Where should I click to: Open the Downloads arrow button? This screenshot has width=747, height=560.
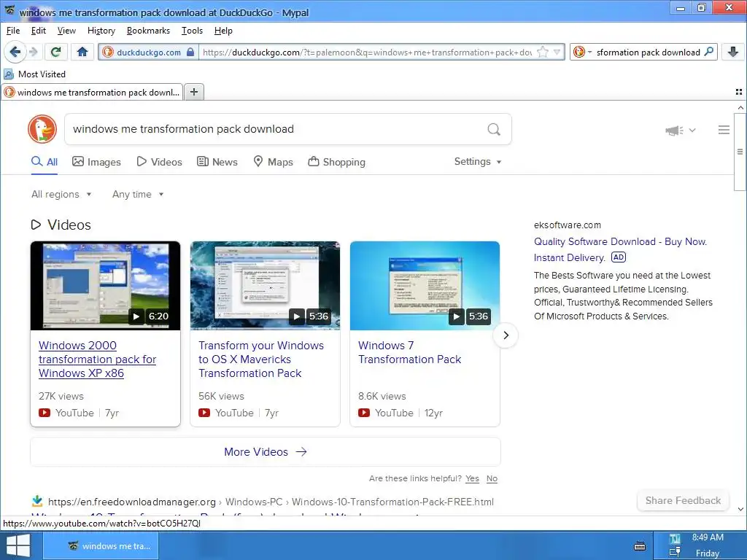pyautogui.click(x=733, y=52)
